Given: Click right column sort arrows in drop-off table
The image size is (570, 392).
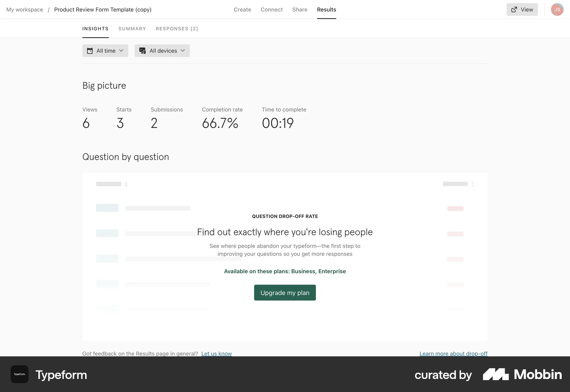Looking at the screenshot, I should tap(473, 184).
